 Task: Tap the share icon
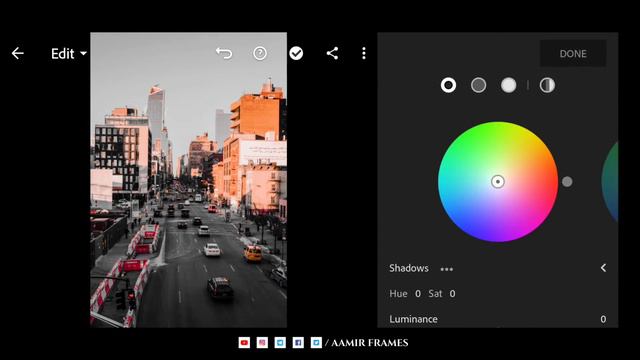tap(332, 53)
